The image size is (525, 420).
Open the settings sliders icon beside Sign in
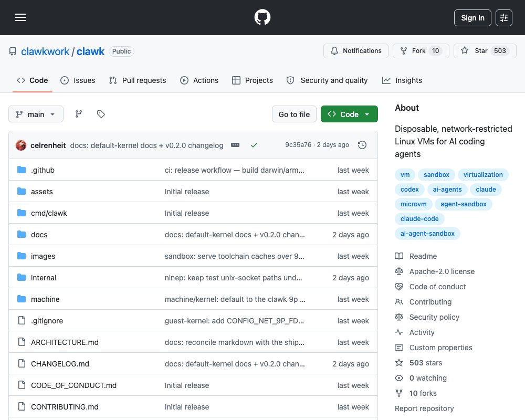pos(503,18)
